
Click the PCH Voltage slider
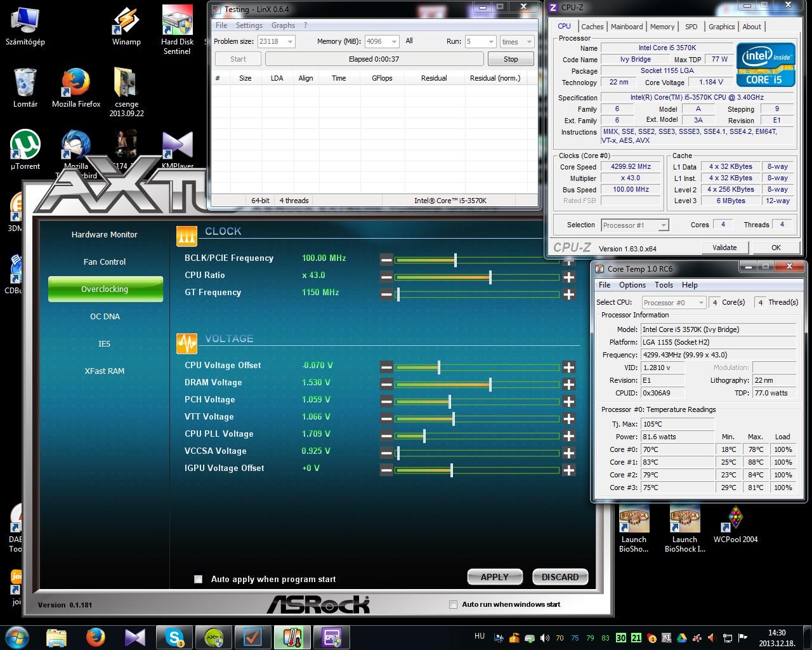click(x=477, y=401)
